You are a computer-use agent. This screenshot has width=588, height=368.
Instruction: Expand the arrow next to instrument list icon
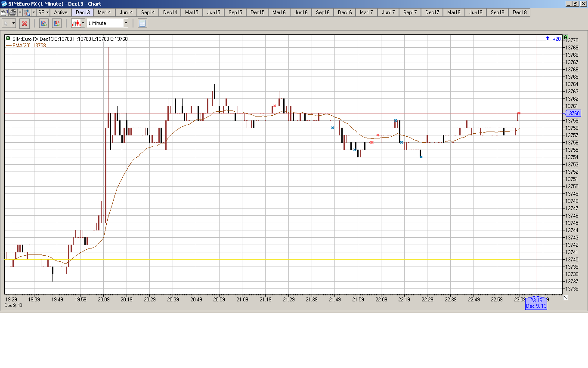(x=34, y=12)
